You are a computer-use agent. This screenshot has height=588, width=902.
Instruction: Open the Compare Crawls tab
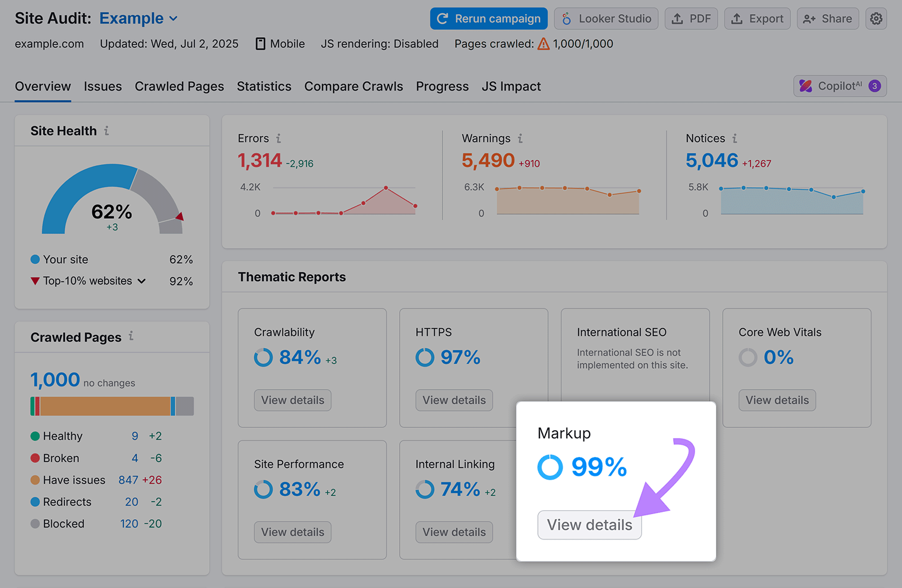coord(353,86)
